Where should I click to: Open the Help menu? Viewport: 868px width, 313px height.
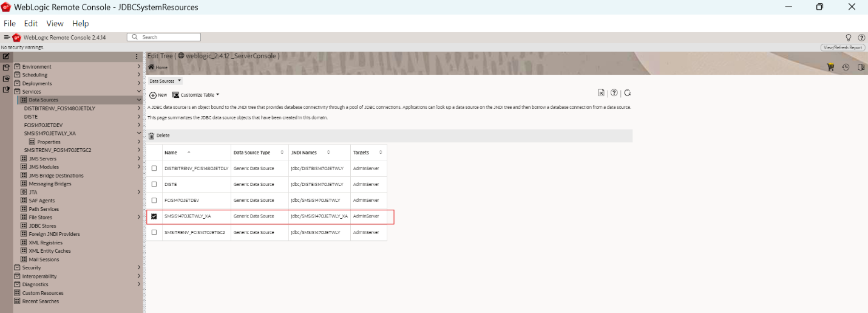point(81,23)
